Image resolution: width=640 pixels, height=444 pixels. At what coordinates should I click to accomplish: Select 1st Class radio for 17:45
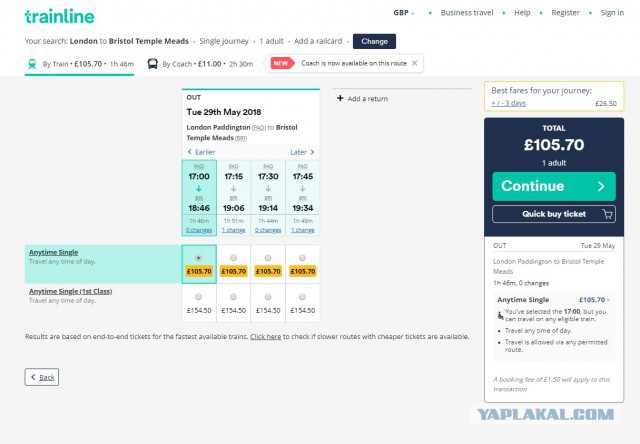point(302,297)
